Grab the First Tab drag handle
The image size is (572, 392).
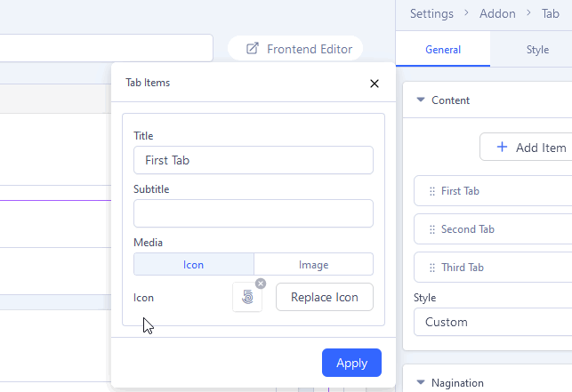coord(432,191)
